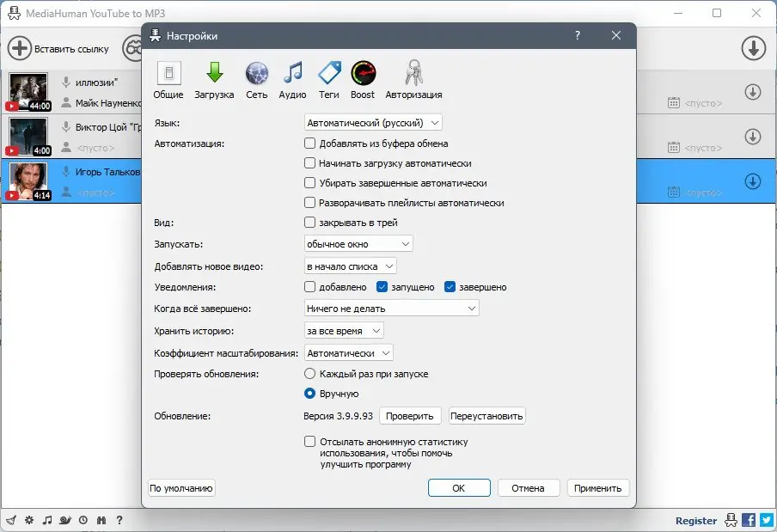
Task: Enable Начинать загрузку автоматически checkbox
Action: click(x=309, y=163)
